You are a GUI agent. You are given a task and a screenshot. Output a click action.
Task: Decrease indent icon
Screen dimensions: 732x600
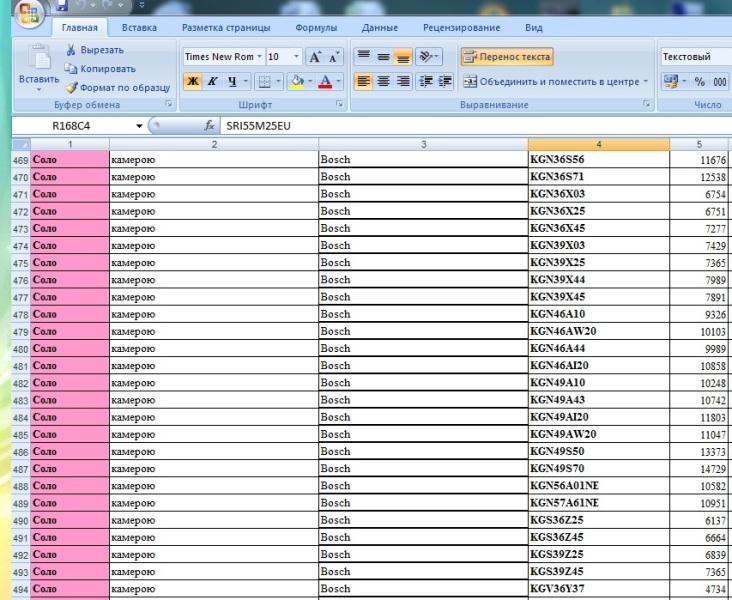coord(425,81)
